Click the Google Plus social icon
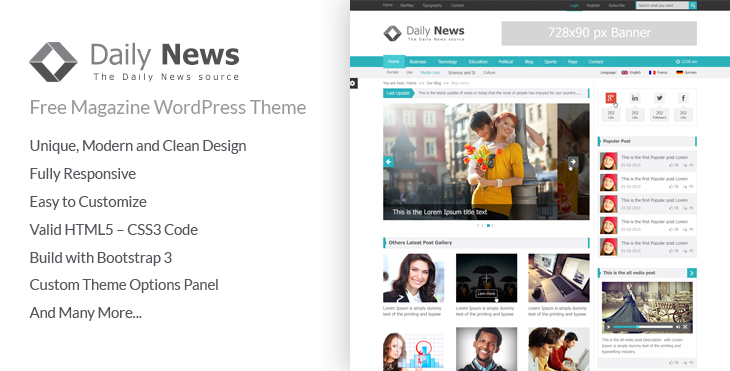730x371 pixels. [611, 98]
